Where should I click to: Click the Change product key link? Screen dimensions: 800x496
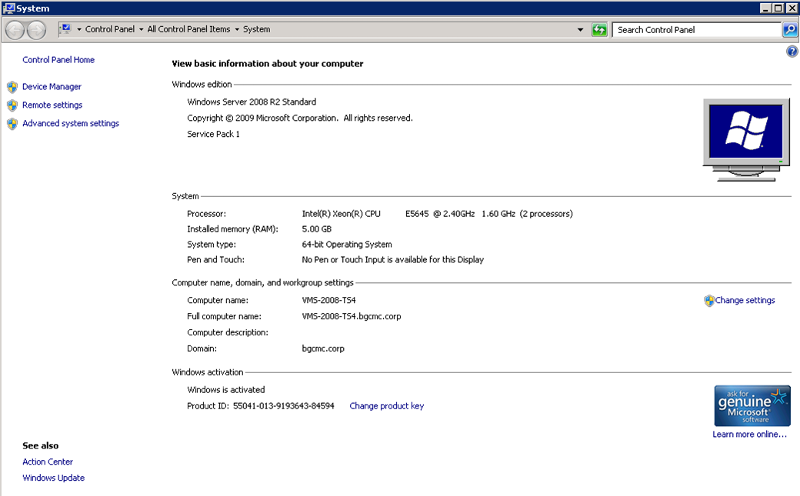point(387,406)
